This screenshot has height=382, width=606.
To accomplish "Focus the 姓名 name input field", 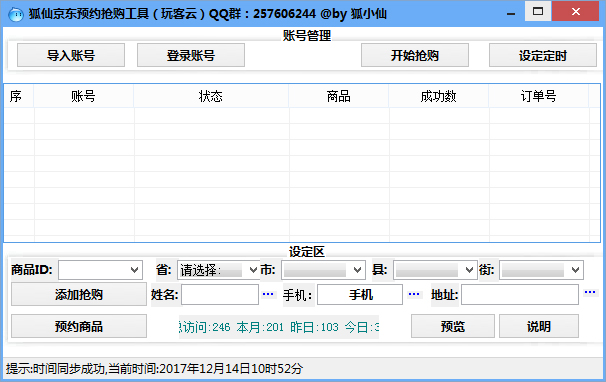I will [x=220, y=295].
